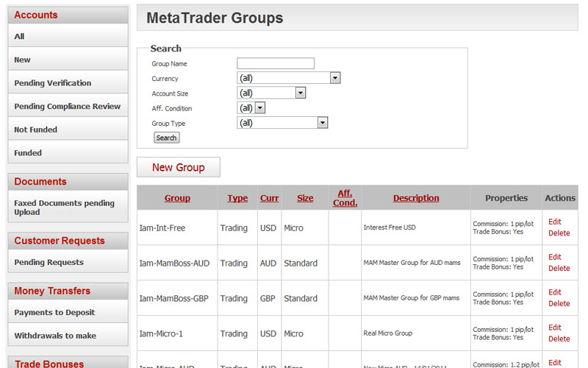The height and width of the screenshot is (368, 588).
Task: Edit the Iam-Int-Free group
Action: (x=555, y=222)
